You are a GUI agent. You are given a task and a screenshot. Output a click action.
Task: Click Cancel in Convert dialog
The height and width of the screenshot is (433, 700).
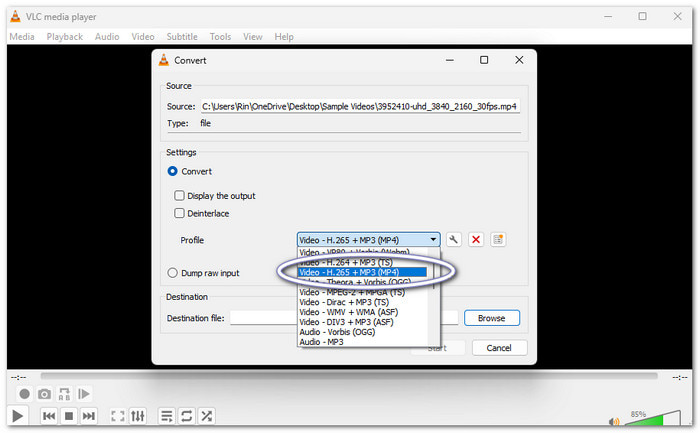(x=499, y=348)
